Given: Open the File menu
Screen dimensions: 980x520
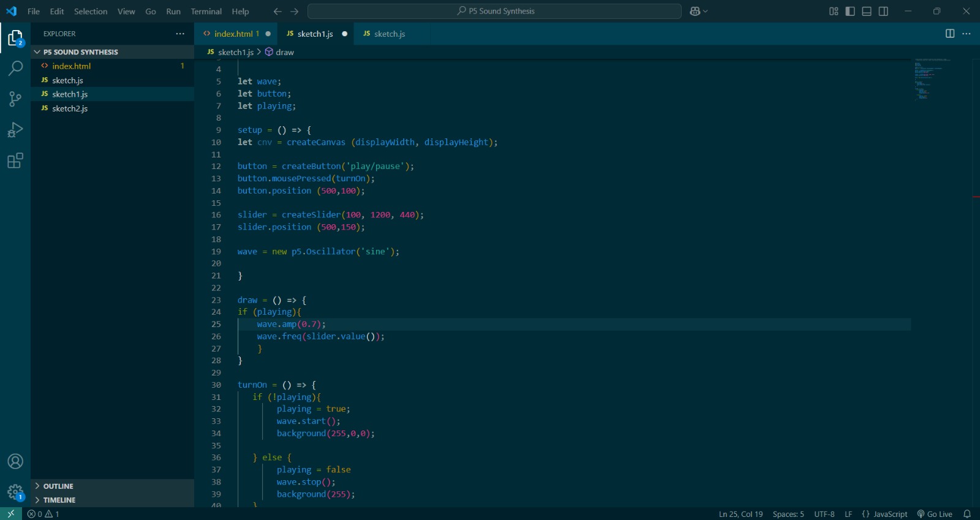Looking at the screenshot, I should tap(34, 11).
